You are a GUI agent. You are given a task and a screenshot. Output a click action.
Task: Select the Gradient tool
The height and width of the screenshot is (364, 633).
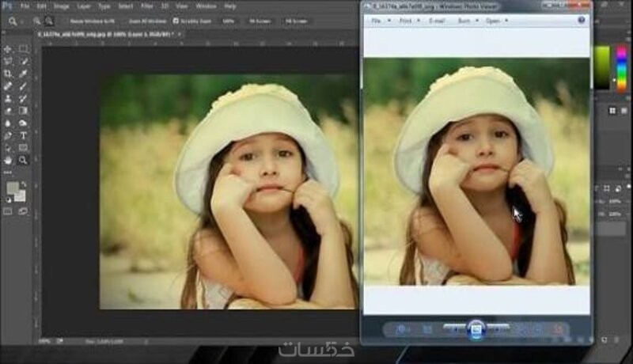[x=23, y=111]
